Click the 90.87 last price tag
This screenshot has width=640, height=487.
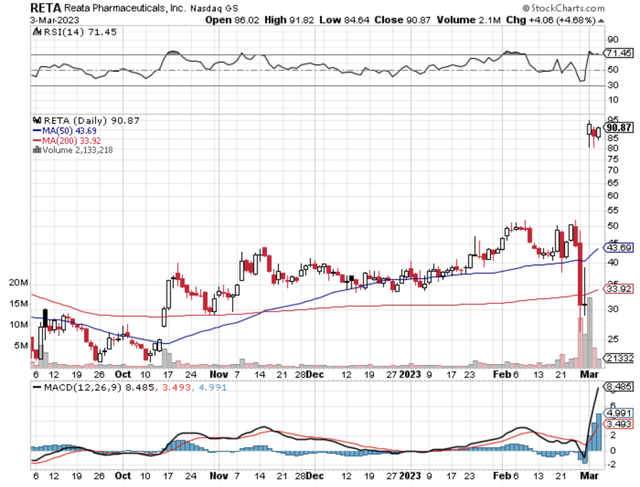[x=619, y=127]
